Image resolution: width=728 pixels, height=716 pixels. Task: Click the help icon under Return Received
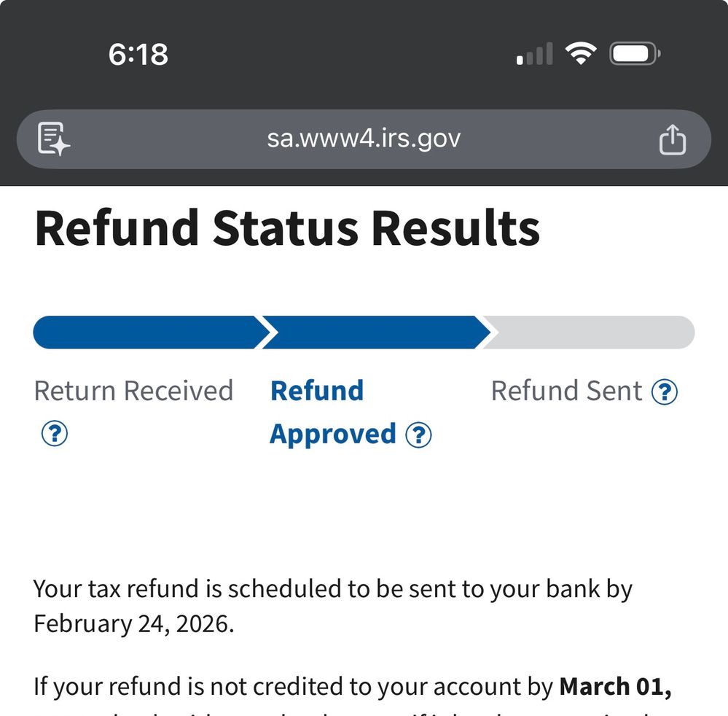pyautogui.click(x=55, y=434)
